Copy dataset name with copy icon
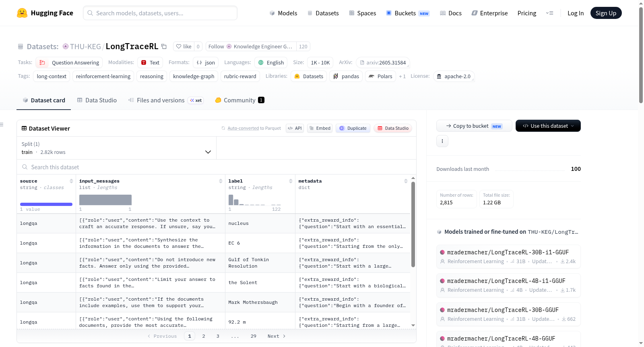Image resolution: width=644 pixels, height=347 pixels. tap(164, 46)
